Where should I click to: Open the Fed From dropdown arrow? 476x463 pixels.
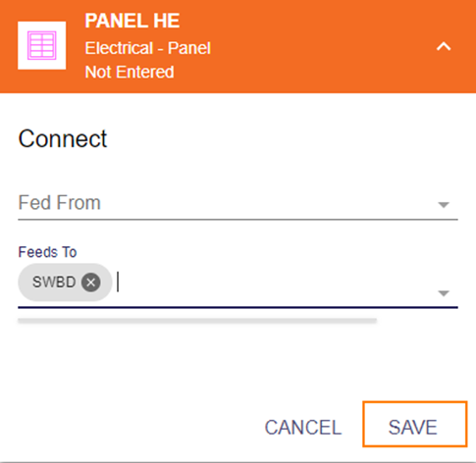pos(444,205)
